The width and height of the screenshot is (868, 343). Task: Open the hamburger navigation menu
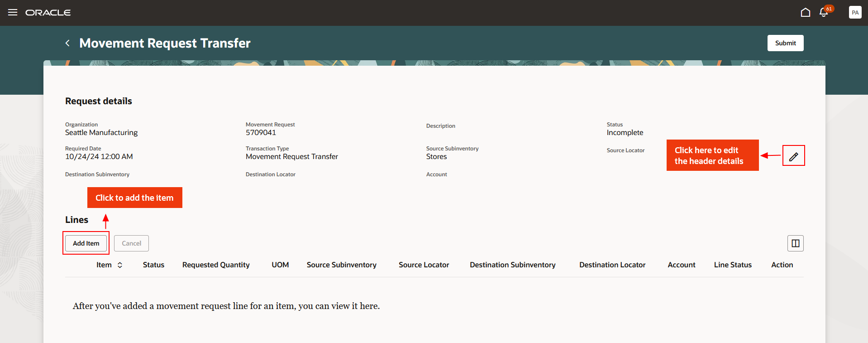(x=13, y=12)
